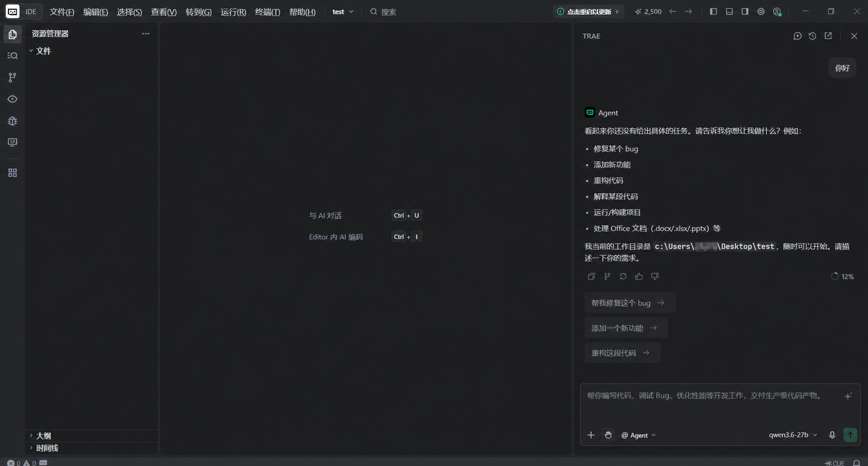Open the 转到(G) menu
Image resolution: width=868 pixels, height=466 pixels.
[x=199, y=12]
